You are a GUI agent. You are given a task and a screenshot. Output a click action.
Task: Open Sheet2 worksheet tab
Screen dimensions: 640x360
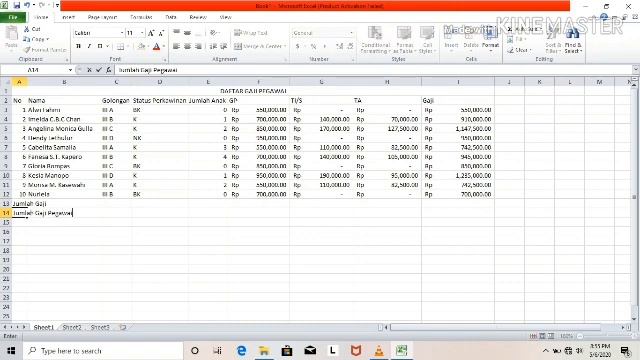click(x=72, y=327)
